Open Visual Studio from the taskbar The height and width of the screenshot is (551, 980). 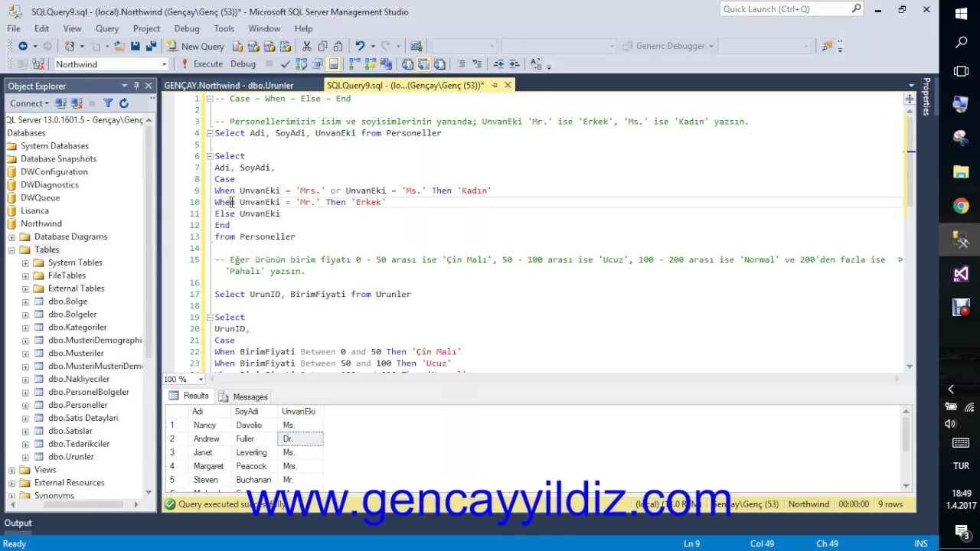point(961,273)
